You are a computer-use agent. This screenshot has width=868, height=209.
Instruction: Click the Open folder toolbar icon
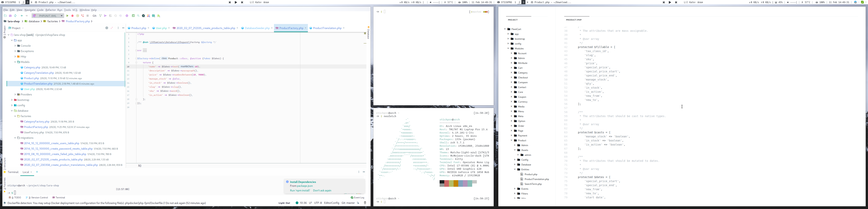pos(5,16)
